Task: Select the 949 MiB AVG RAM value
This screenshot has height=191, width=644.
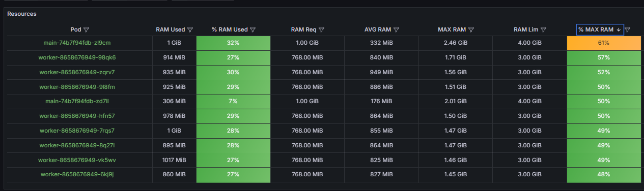Action: (x=381, y=72)
